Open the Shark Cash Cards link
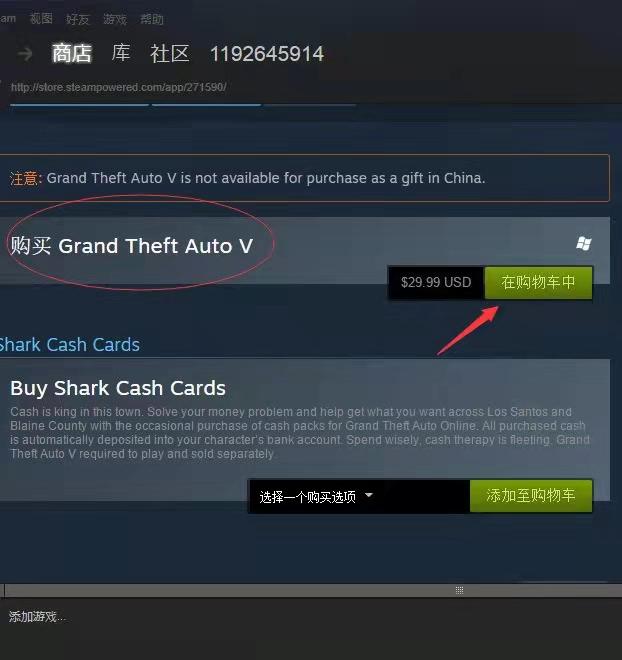This screenshot has height=660, width=622. 70,345
